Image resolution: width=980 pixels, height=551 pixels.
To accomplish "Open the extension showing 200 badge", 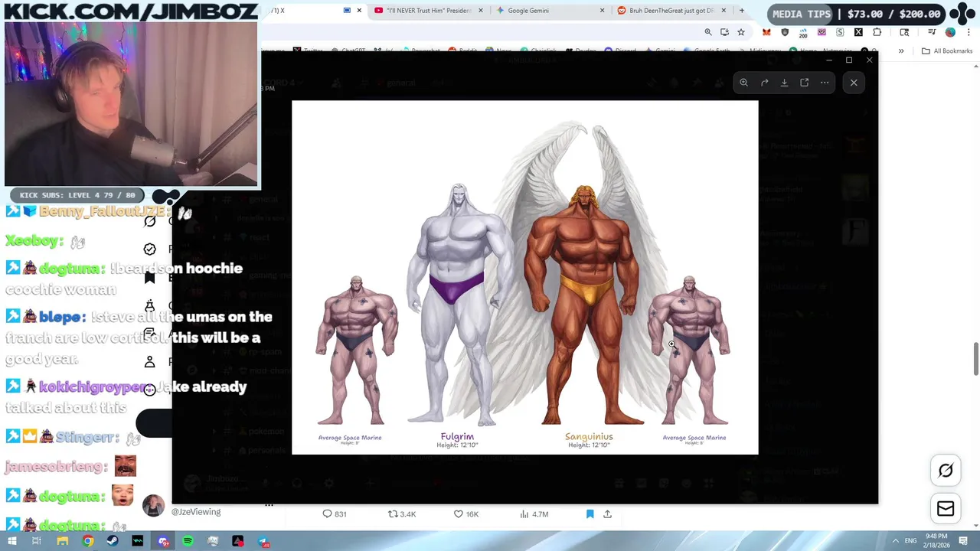I will [803, 33].
